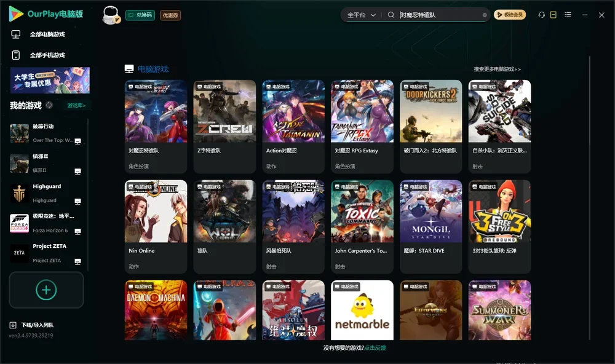Open the Toxic Commando game card
This screenshot has width=615, height=364.
pos(362,227)
